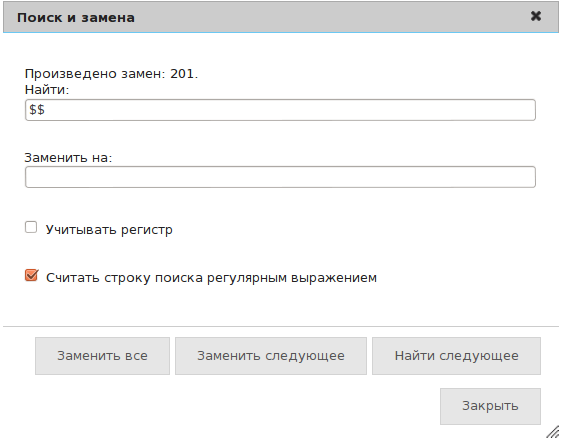
Task: Close the dialog with the X icon
Action: coord(535,16)
